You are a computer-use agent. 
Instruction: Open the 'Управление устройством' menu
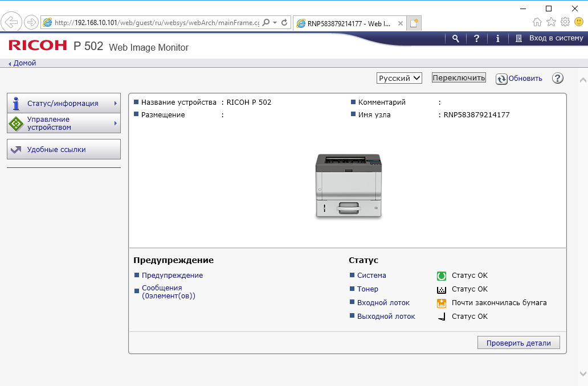[x=64, y=123]
